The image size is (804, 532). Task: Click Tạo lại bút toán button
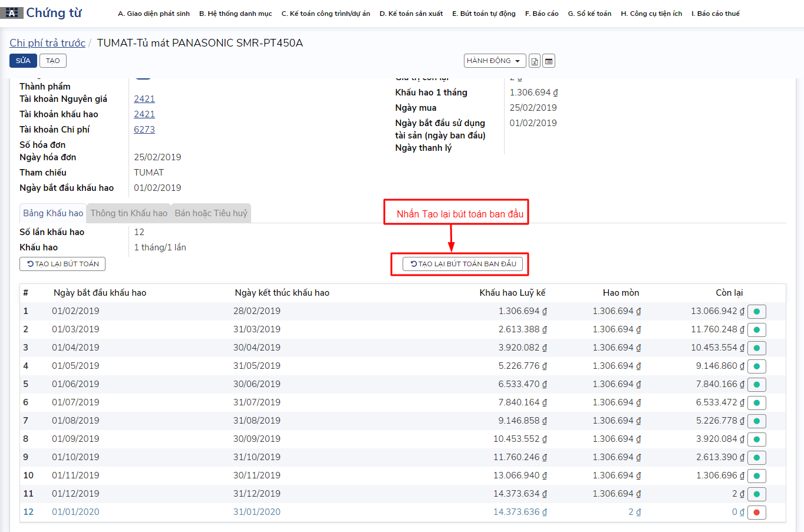coord(62,264)
